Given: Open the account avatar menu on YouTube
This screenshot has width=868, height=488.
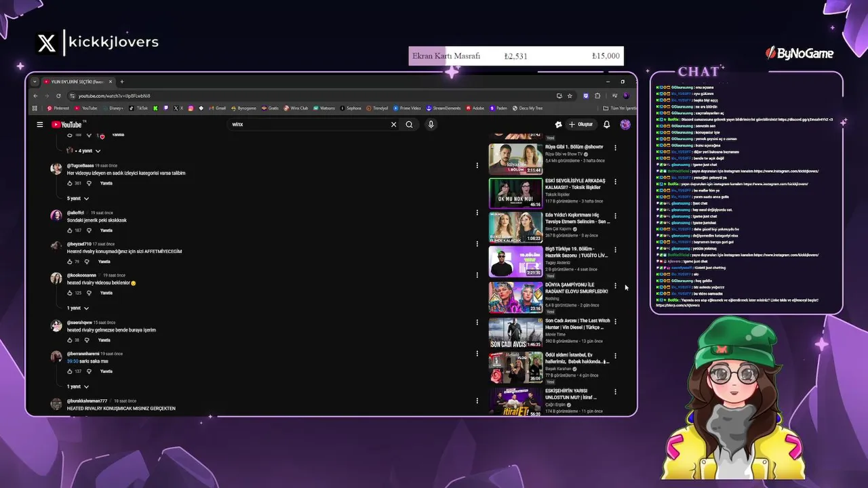Looking at the screenshot, I should click(625, 125).
